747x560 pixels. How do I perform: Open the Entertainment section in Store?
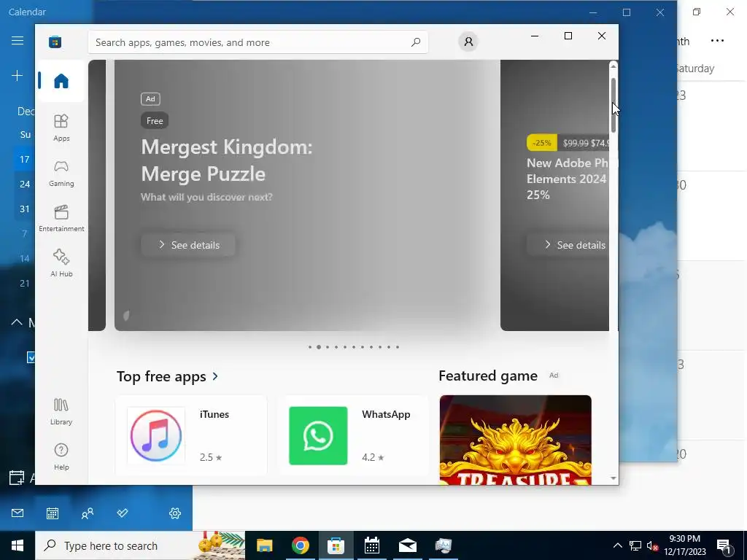[x=61, y=218]
